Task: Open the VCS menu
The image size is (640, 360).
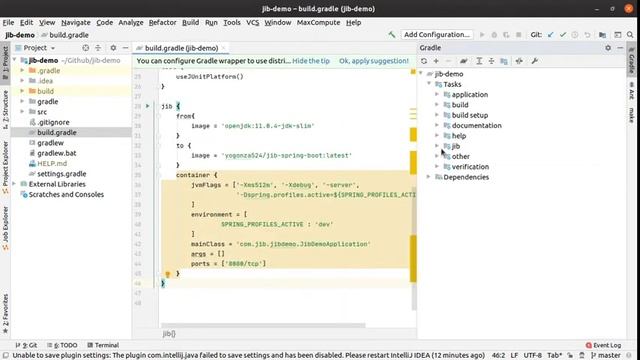Action: coord(253,22)
